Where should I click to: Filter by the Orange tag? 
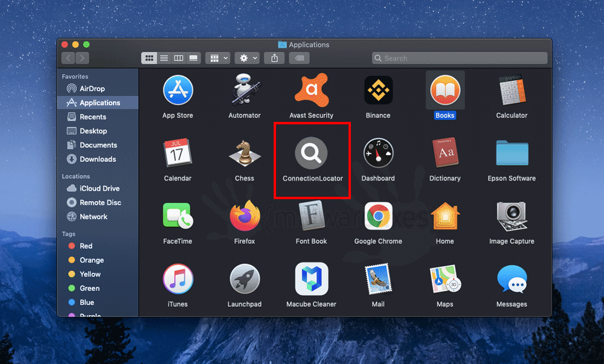point(98,260)
